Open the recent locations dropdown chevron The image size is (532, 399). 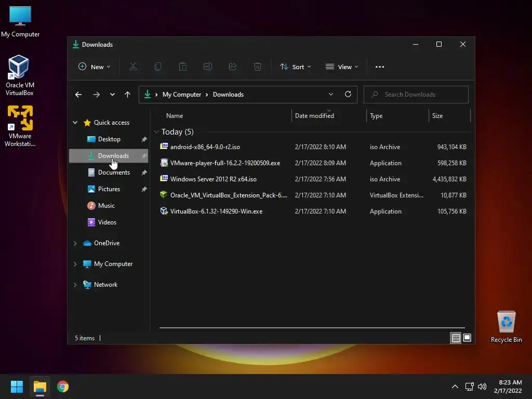click(x=112, y=95)
